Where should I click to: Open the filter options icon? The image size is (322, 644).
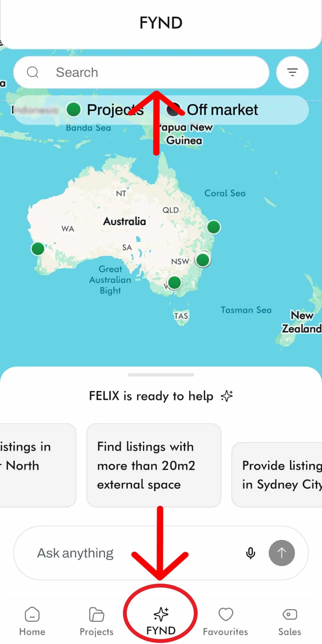pos(292,72)
